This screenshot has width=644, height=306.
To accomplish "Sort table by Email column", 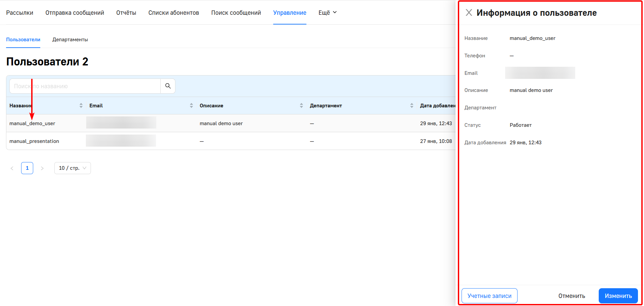I will 191,106.
